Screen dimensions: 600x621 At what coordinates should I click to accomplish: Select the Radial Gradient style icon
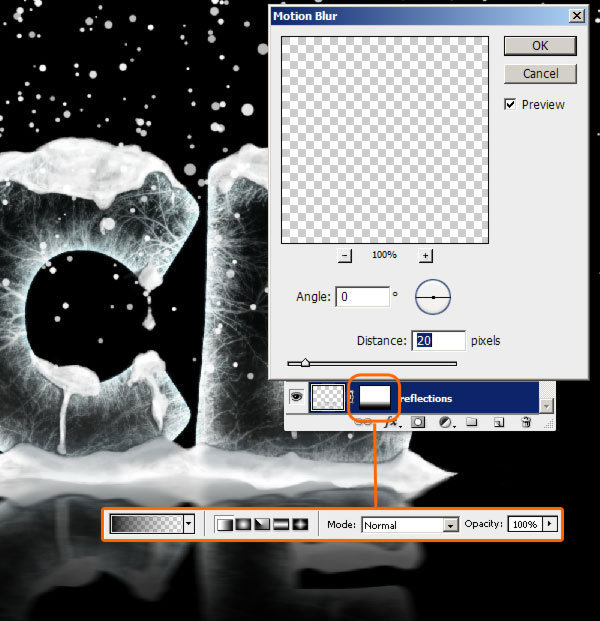tap(243, 524)
